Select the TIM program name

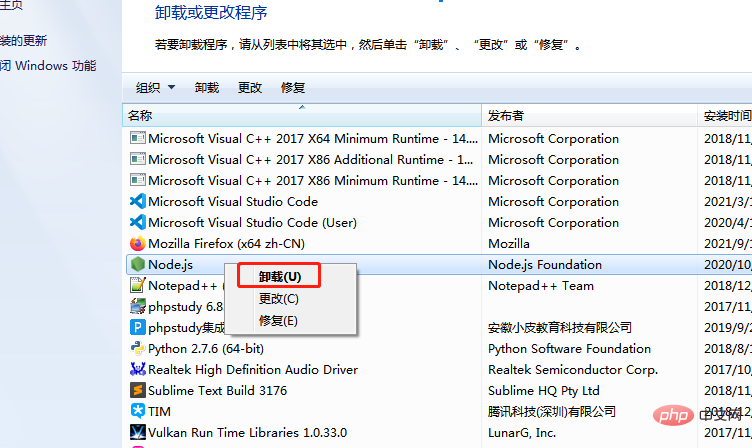pos(159,412)
